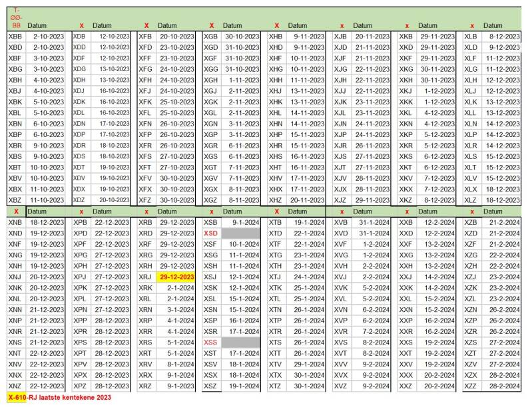
Task: Select the XVB code cell
Action: tap(341, 223)
